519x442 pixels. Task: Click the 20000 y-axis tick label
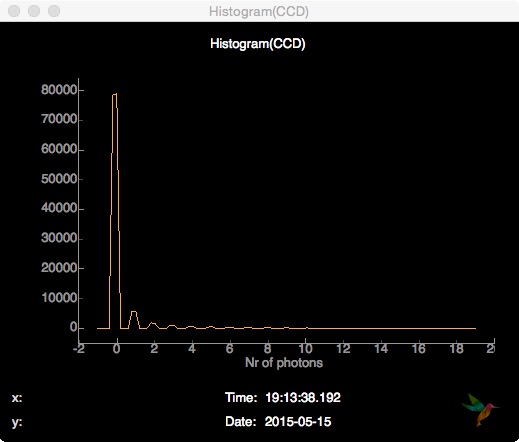click(x=59, y=268)
